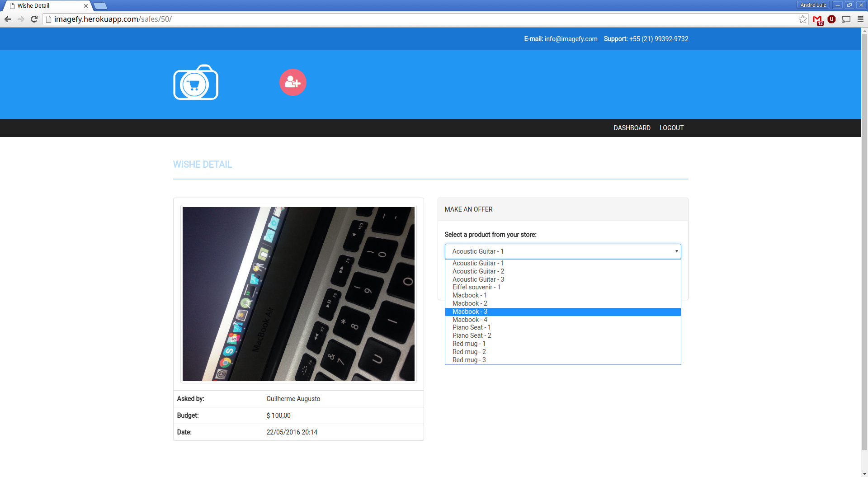The image size is (868, 477).
Task: Choose Acoustic Guitar - 3 option
Action: [x=563, y=279]
